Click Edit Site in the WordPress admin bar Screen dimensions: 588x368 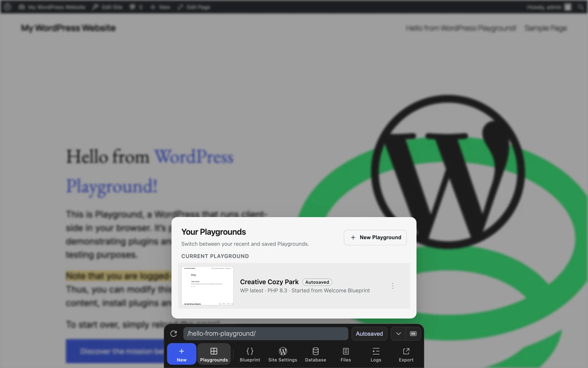point(107,7)
